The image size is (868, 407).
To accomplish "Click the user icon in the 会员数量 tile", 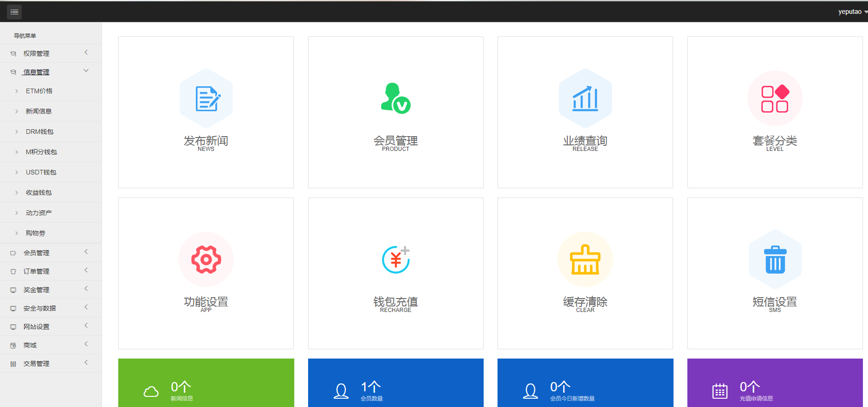I will [x=341, y=391].
